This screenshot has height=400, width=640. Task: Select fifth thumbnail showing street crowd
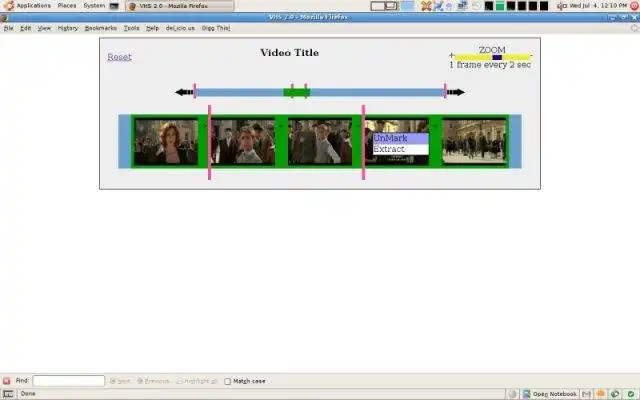coord(474,142)
